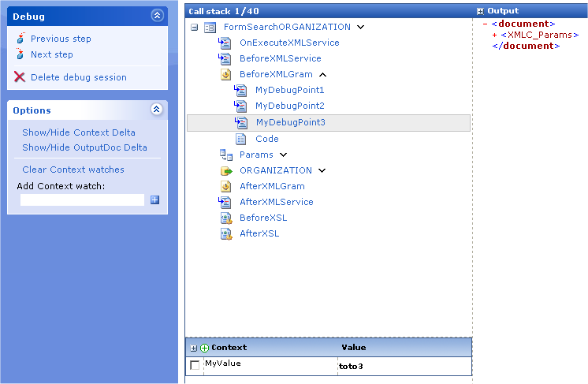
Task: Click the red X delete session icon
Action: 20,77
